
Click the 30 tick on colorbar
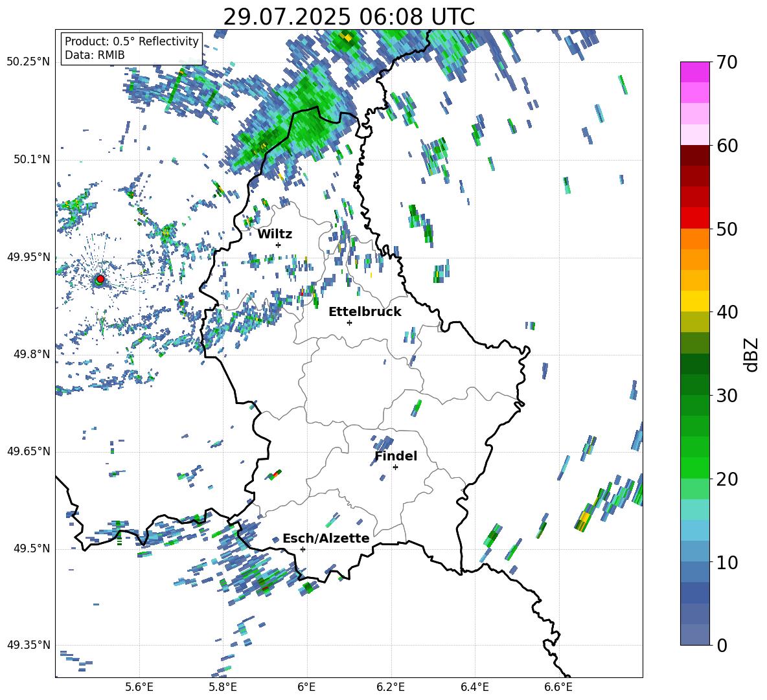pyautogui.click(x=727, y=396)
